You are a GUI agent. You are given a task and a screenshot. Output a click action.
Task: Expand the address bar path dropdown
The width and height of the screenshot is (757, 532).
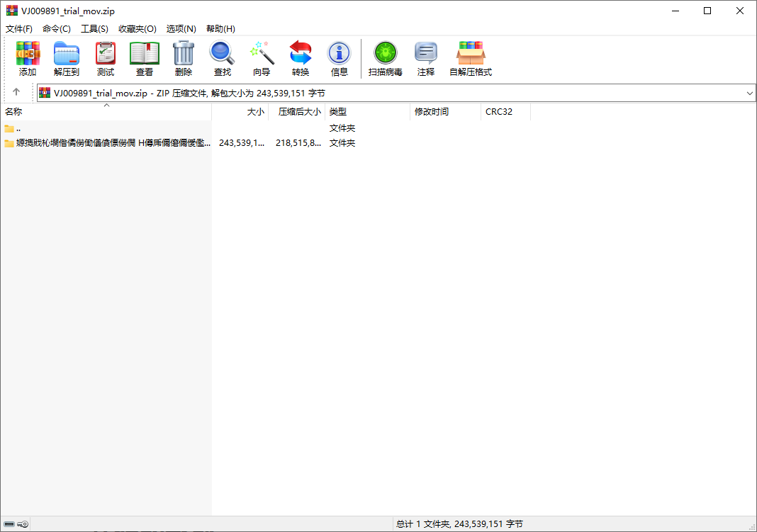(x=750, y=93)
